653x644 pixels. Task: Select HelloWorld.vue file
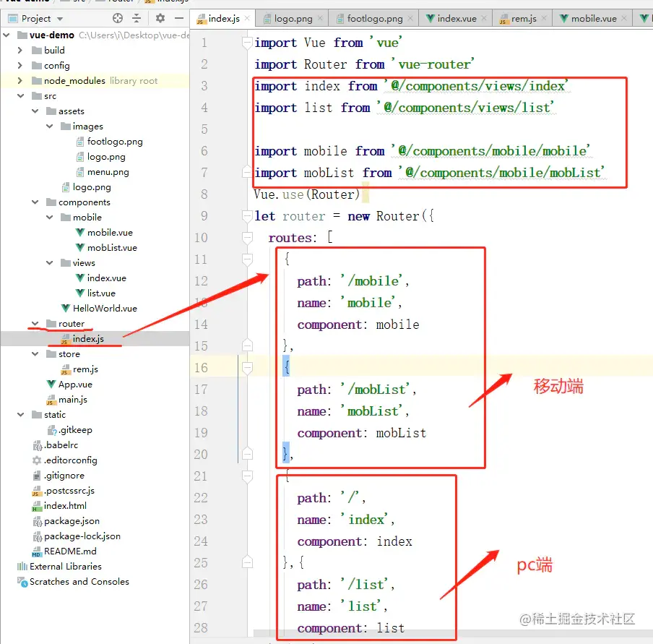[99, 309]
